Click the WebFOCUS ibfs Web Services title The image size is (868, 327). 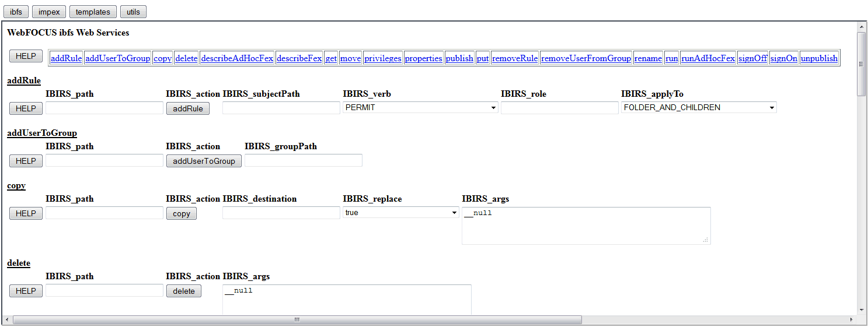[x=68, y=33]
